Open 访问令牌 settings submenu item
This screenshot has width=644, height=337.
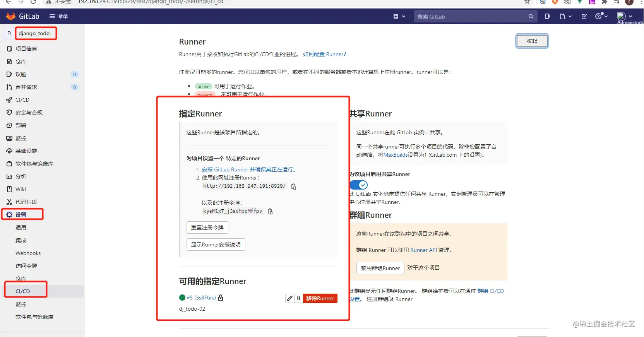(26, 266)
